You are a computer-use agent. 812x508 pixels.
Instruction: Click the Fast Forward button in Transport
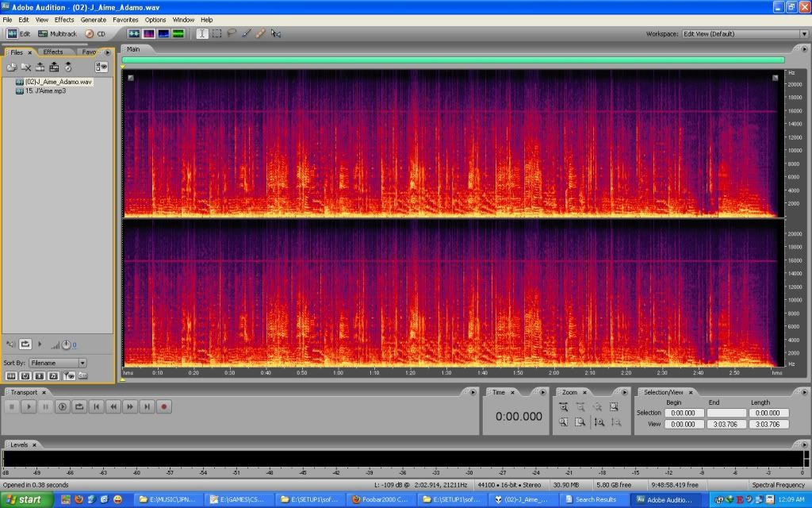130,407
